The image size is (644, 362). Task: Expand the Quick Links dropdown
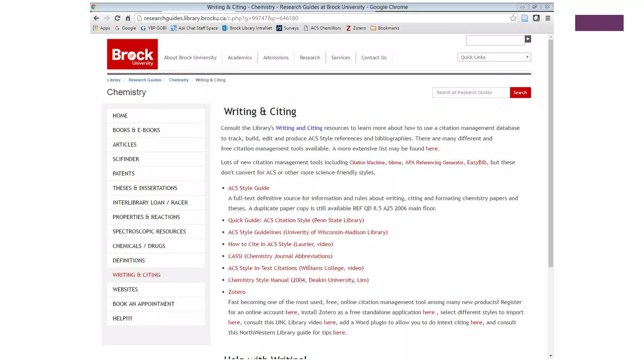click(494, 57)
